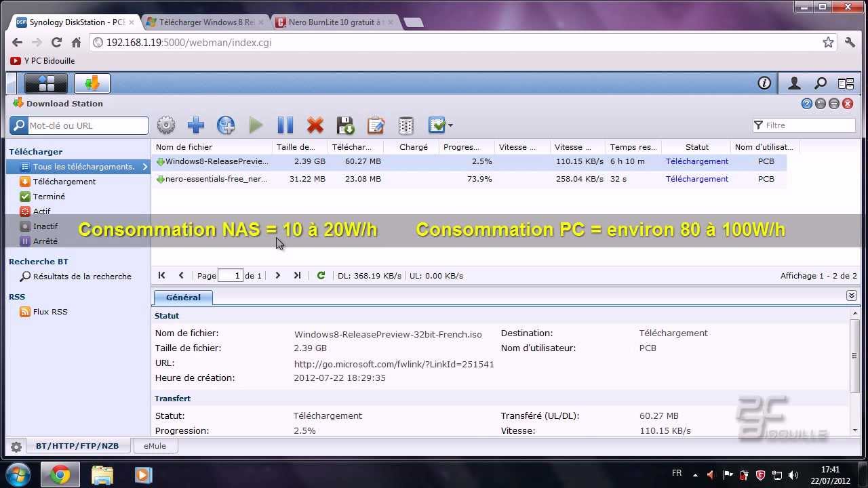Select Arrêté category in sidebar
This screenshot has width=868, height=488.
[45, 241]
